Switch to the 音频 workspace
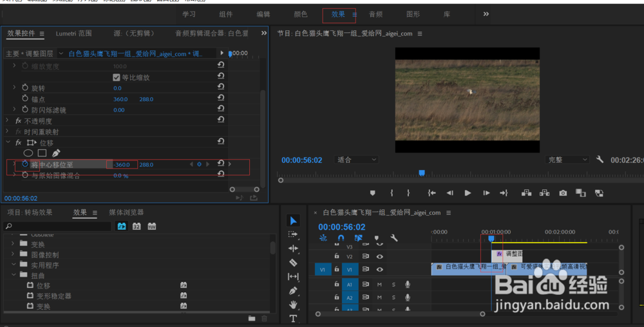This screenshot has height=327, width=644. (x=375, y=14)
